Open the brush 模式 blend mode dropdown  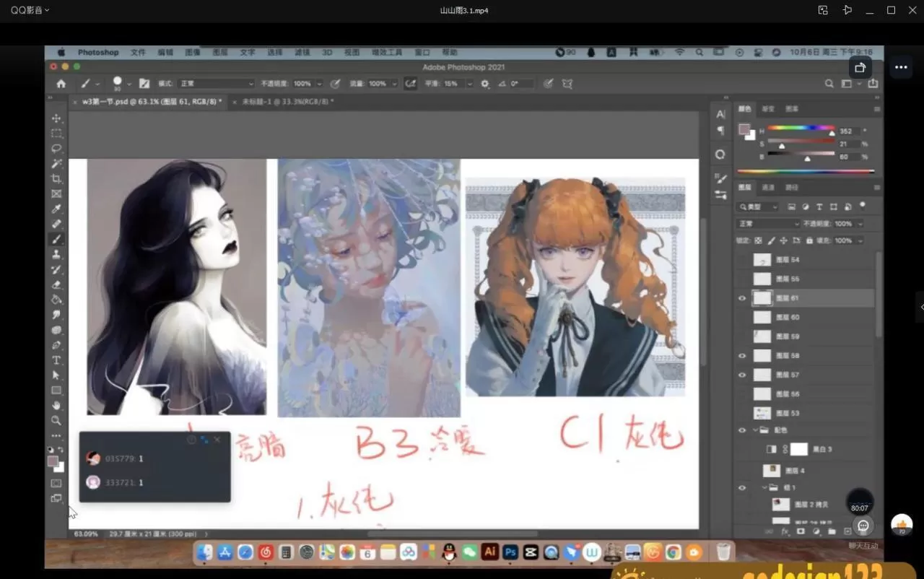point(216,84)
